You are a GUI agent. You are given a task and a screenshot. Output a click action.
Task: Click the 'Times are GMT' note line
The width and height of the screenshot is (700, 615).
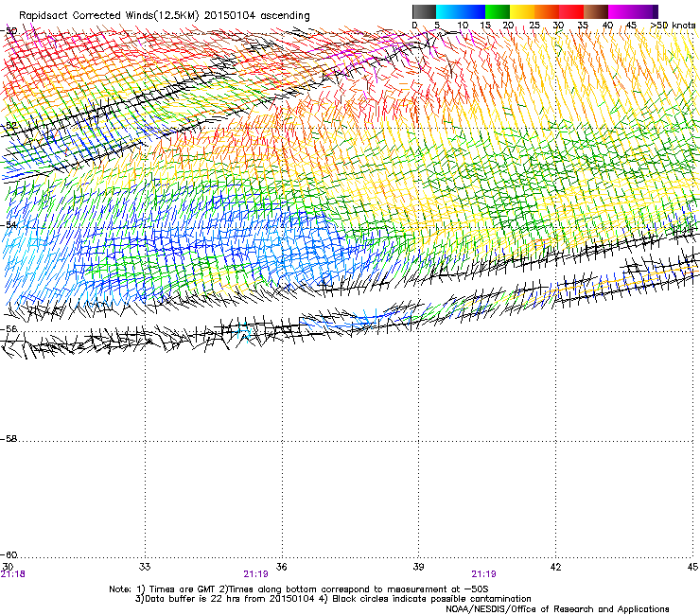coord(299,589)
